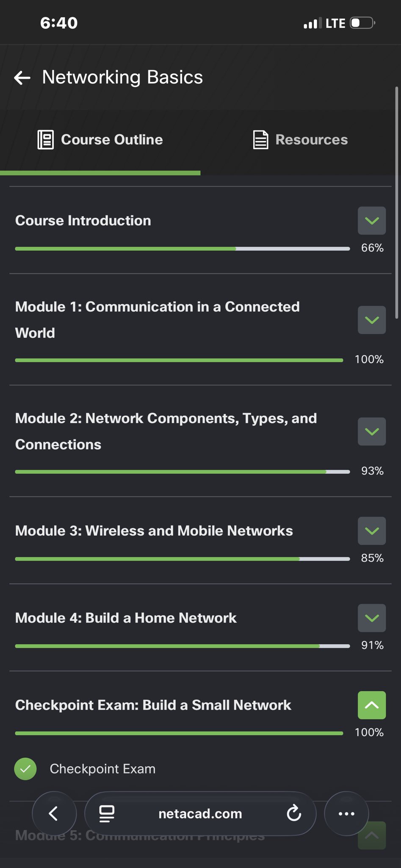This screenshot has height=868, width=401.
Task: Select the Course Outline tab
Action: pyautogui.click(x=101, y=140)
